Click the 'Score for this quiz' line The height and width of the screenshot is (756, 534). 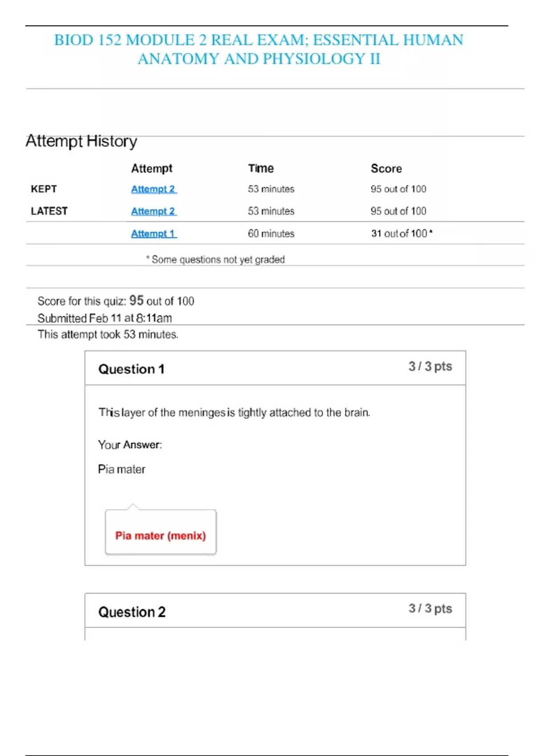point(116,301)
